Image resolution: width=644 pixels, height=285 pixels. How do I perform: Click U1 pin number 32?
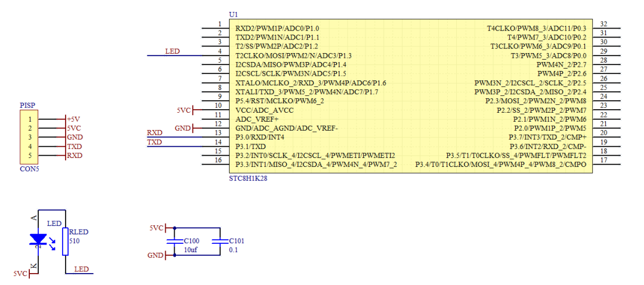(603, 24)
